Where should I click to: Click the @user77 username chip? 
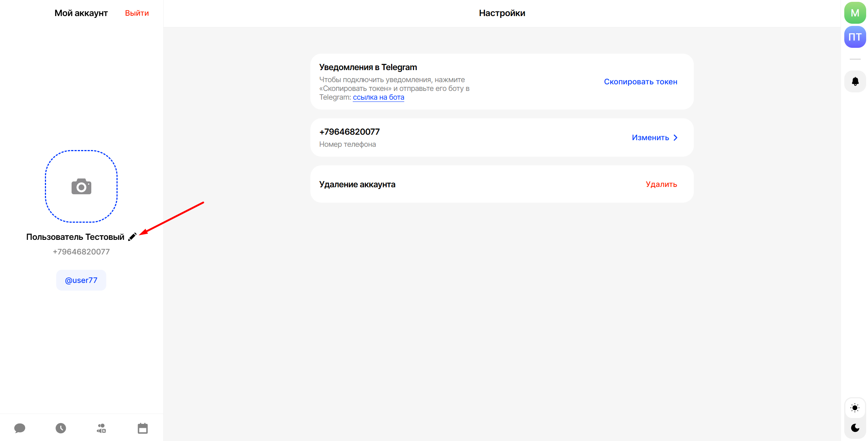pyautogui.click(x=81, y=280)
